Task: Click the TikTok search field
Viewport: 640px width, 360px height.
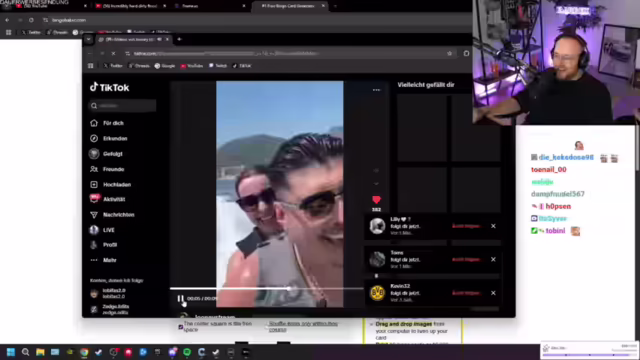Action: pos(122,106)
